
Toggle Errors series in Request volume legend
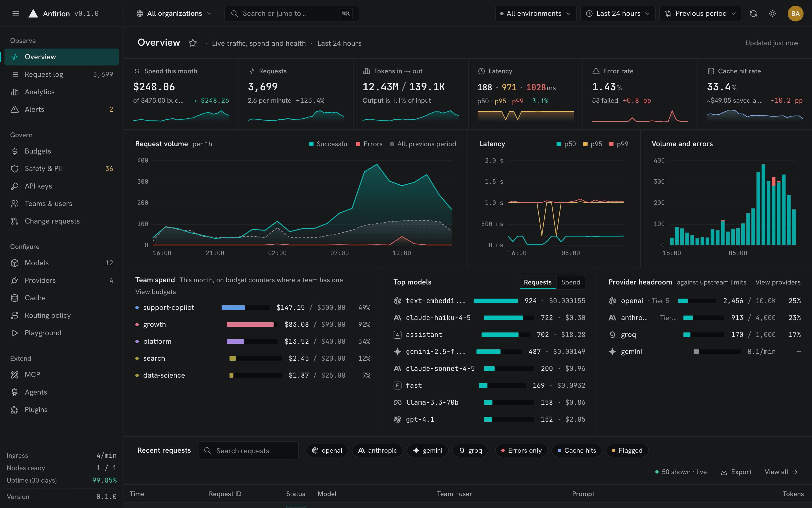pos(369,144)
